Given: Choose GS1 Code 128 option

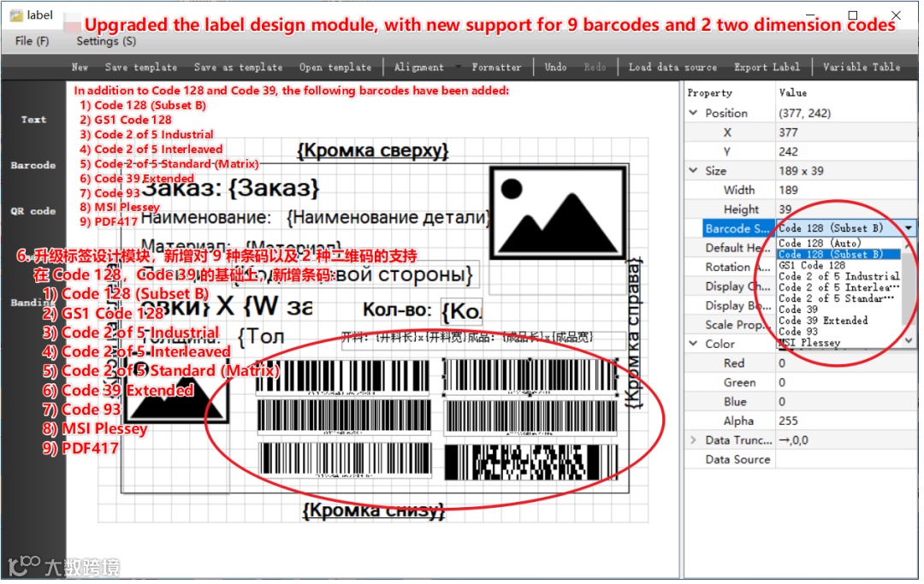Looking at the screenshot, I should point(838,266).
